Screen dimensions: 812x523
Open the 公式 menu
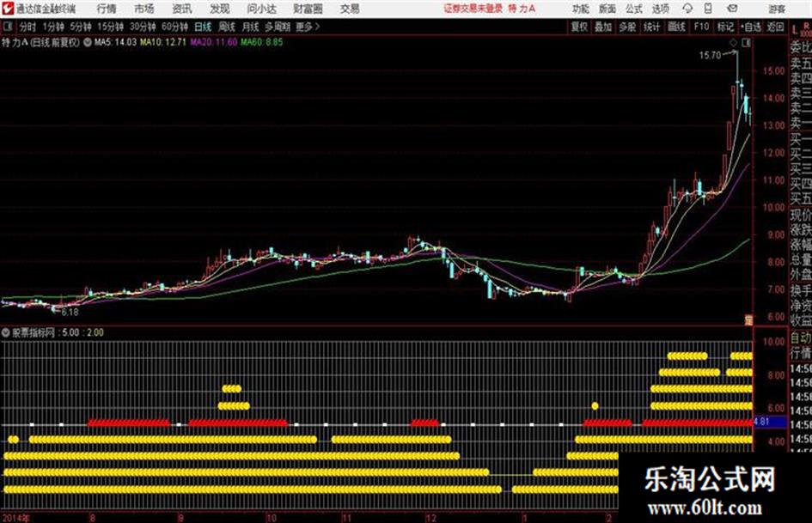pyautogui.click(x=634, y=9)
